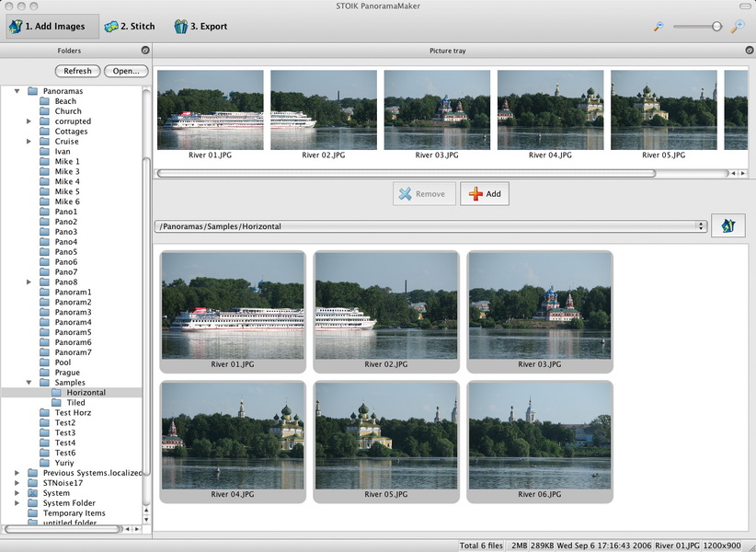Image resolution: width=756 pixels, height=552 pixels.
Task: Click the Church folder icon
Action: point(44,111)
